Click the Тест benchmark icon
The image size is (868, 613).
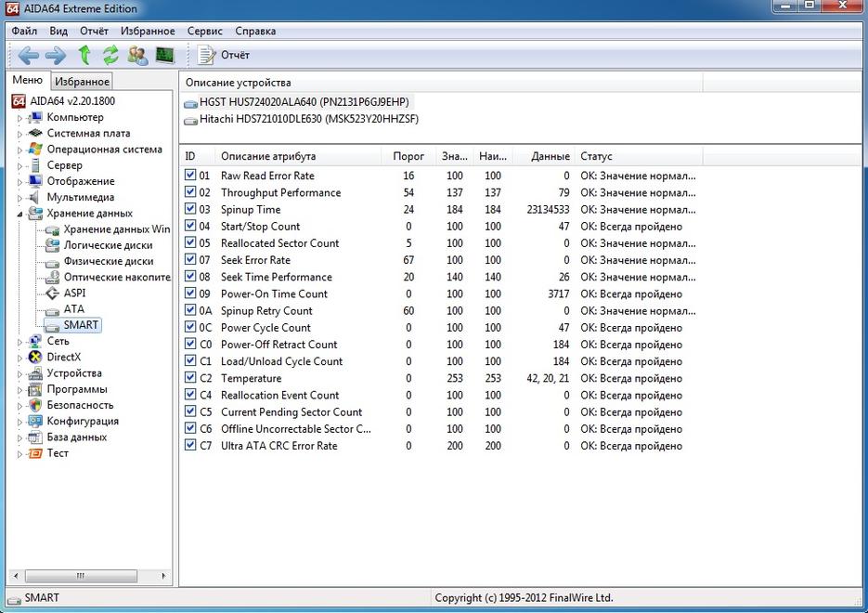pyautogui.click(x=35, y=453)
